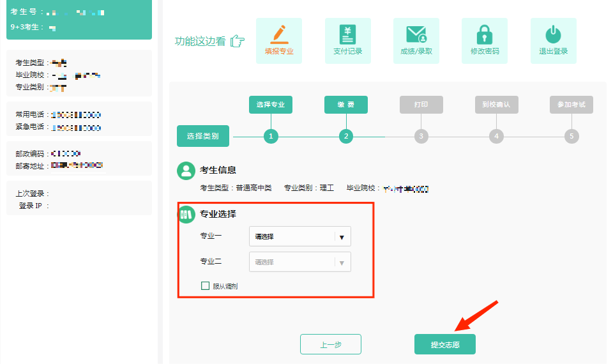The height and width of the screenshot is (364, 613).
Task: Click the arrow of the 专业二 select box
Action: click(342, 262)
